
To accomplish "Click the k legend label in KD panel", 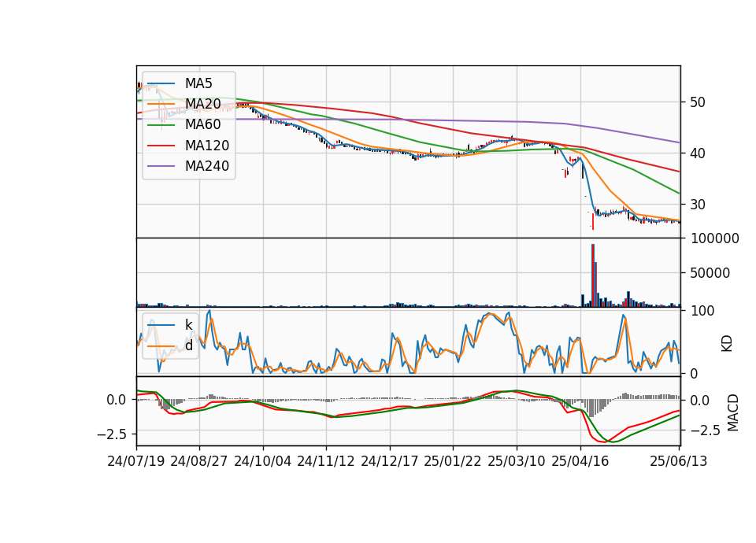I will (x=188, y=325).
